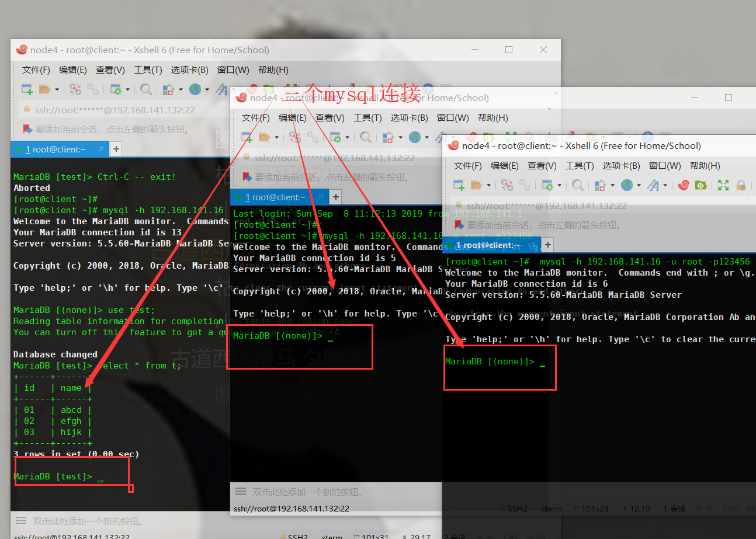
Task: Open 工具(T) menu in connection id 6 window
Action: point(580,166)
